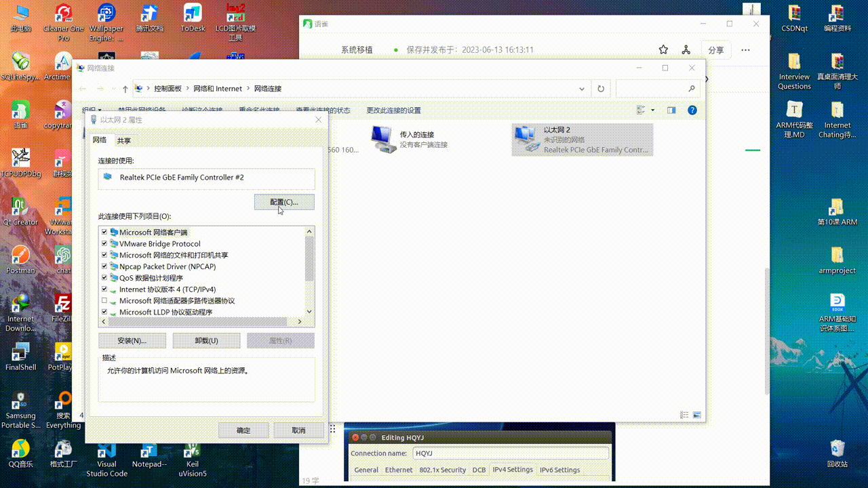Toggle Microsoft LLDP 协议驱动程序 checkbox
Screen dimensions: 868x488
click(x=104, y=312)
